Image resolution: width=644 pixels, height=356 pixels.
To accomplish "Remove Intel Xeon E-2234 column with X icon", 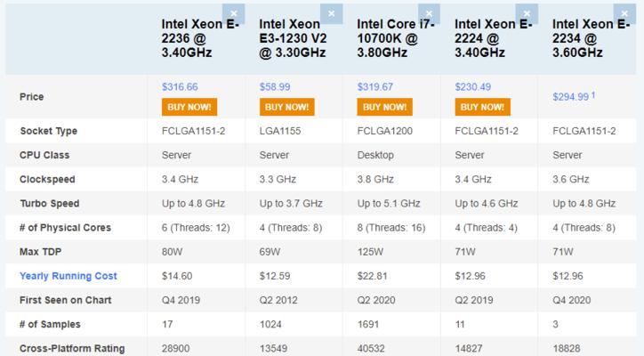I will coord(624,13).
